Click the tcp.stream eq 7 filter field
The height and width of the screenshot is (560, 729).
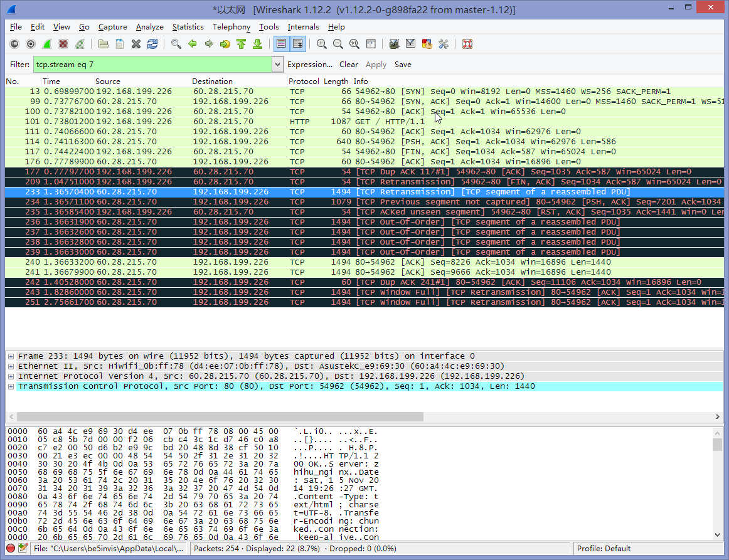[x=152, y=65]
